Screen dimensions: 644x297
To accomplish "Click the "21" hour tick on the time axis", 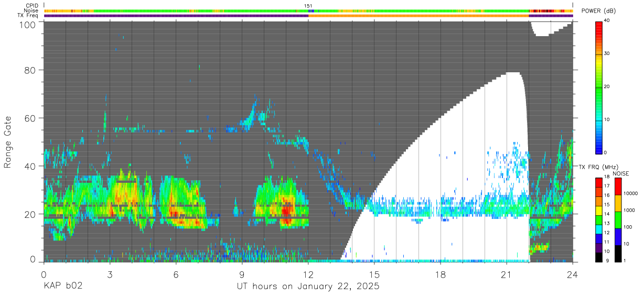I will pos(507,273).
